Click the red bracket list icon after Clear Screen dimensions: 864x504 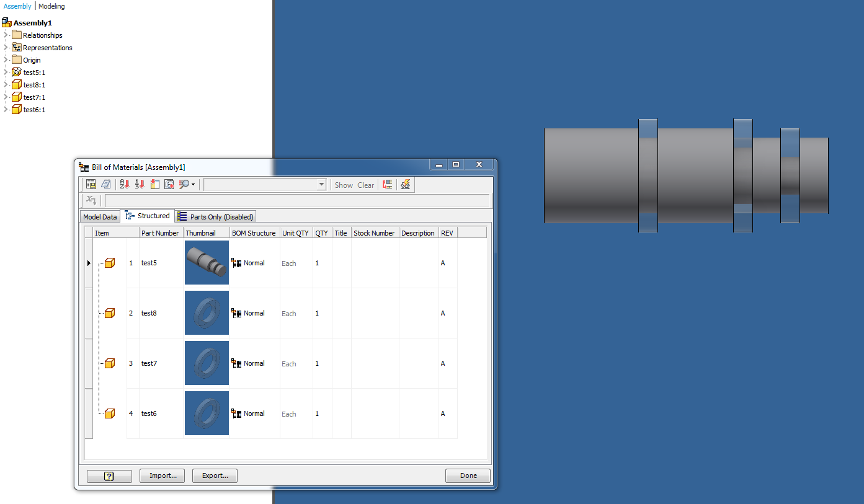coord(388,184)
